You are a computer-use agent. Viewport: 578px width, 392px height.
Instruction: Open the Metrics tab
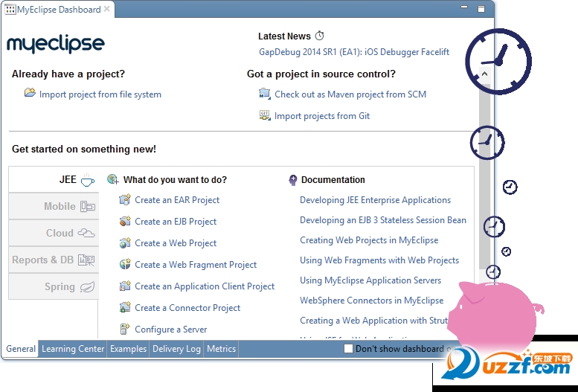pos(221,348)
